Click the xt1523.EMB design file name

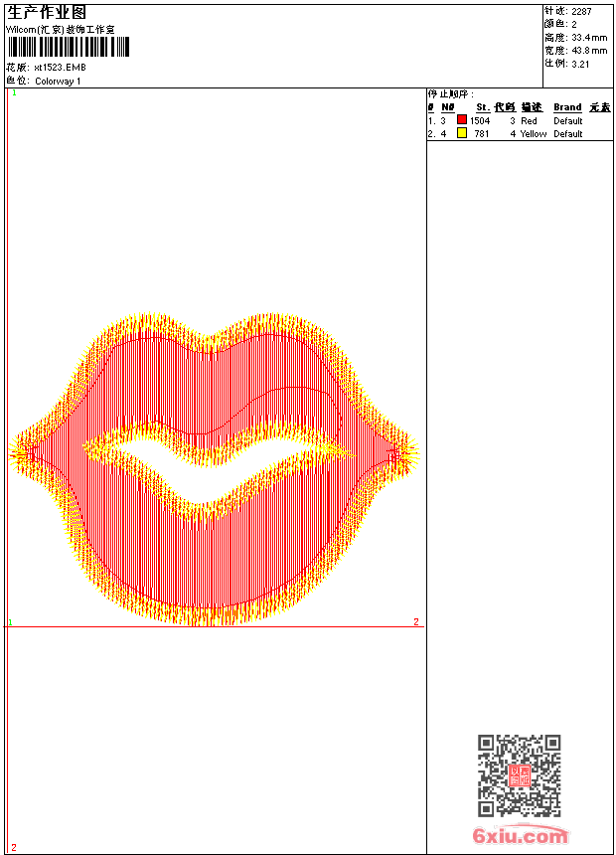[x=60, y=68]
